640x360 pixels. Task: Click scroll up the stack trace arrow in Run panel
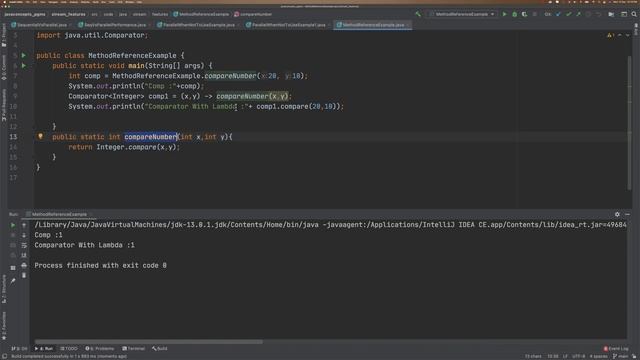[x=24, y=225]
